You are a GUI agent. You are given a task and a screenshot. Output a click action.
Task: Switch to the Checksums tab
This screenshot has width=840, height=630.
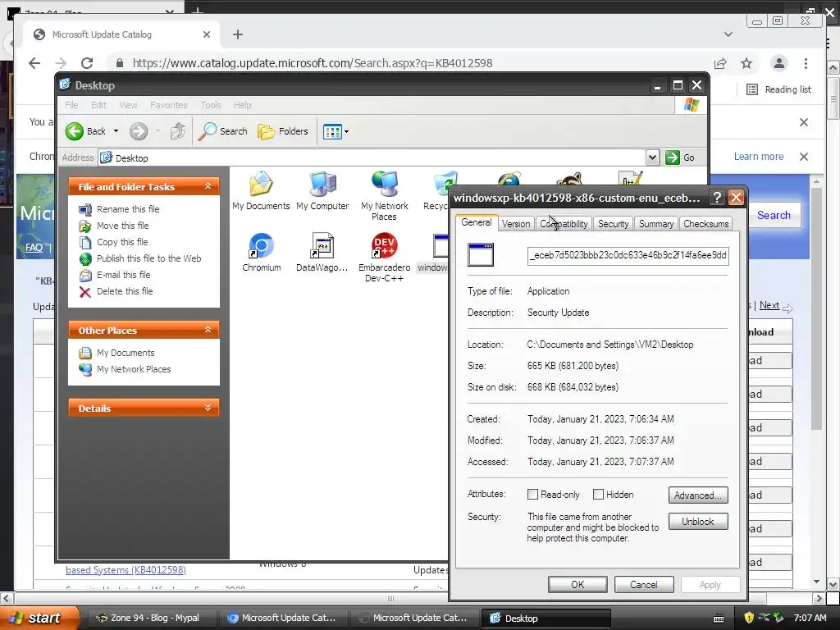coord(706,224)
